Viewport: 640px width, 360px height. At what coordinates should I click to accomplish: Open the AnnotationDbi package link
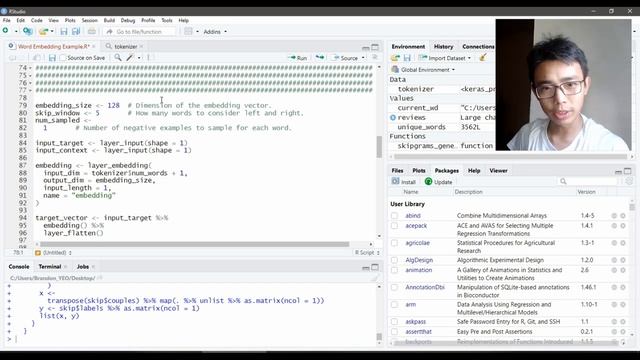(x=425, y=287)
